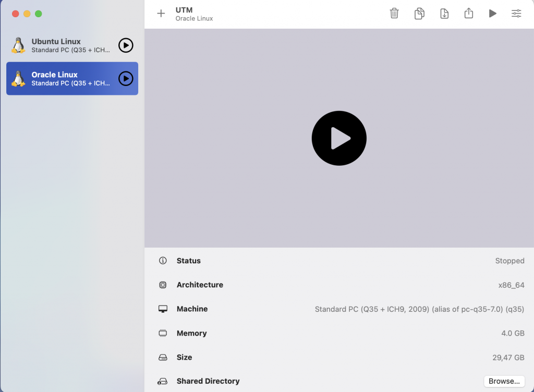This screenshot has height=392, width=534.
Task: Click the Machine display icon
Action: [x=163, y=309]
